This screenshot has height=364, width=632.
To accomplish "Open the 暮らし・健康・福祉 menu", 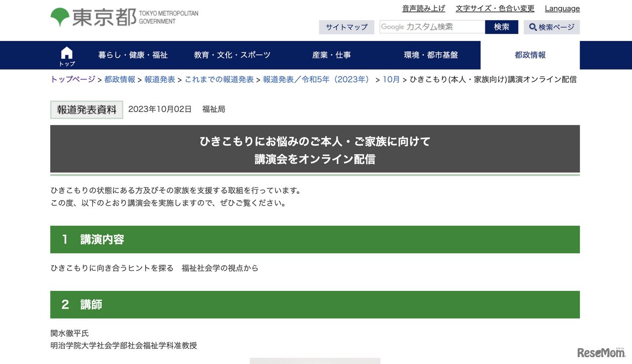I will [133, 55].
